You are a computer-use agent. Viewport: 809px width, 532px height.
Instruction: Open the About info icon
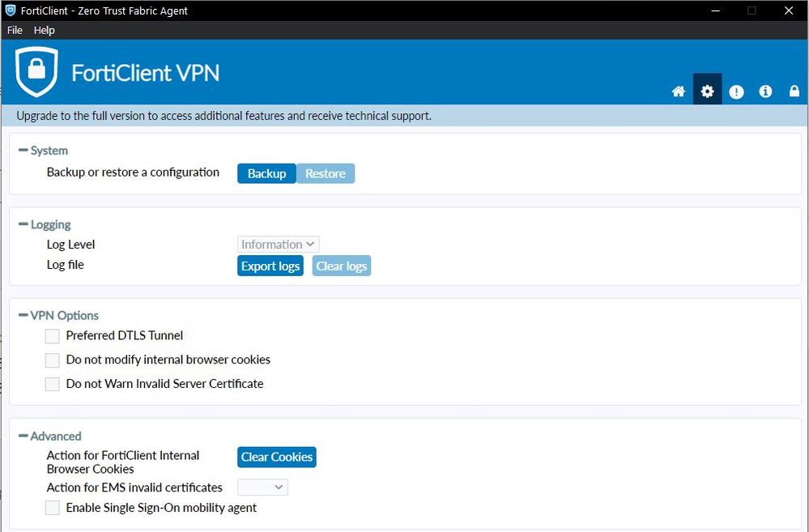point(765,92)
